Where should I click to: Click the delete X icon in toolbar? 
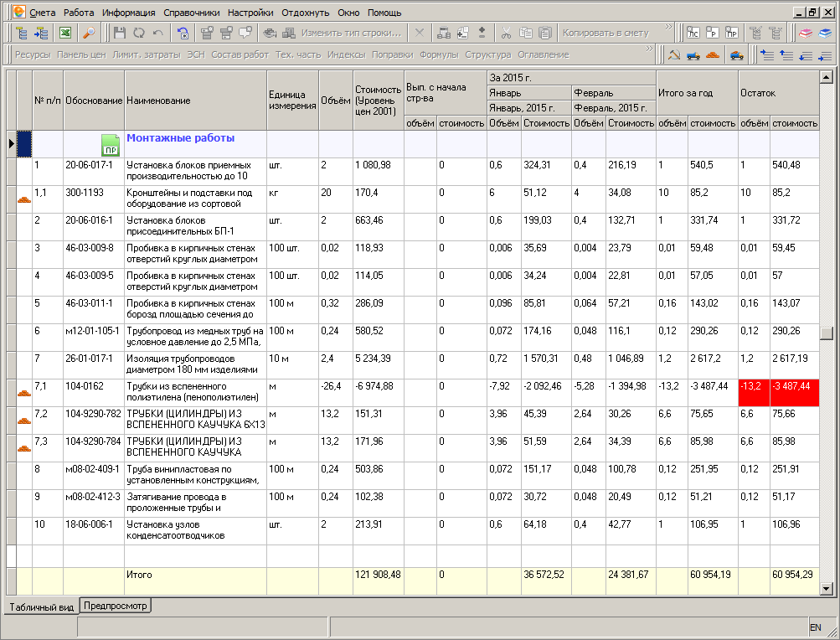420,34
